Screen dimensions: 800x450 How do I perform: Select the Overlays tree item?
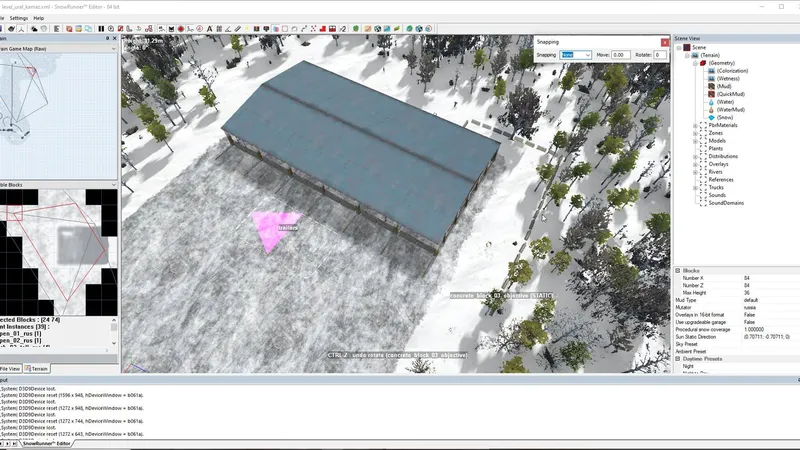(718, 164)
